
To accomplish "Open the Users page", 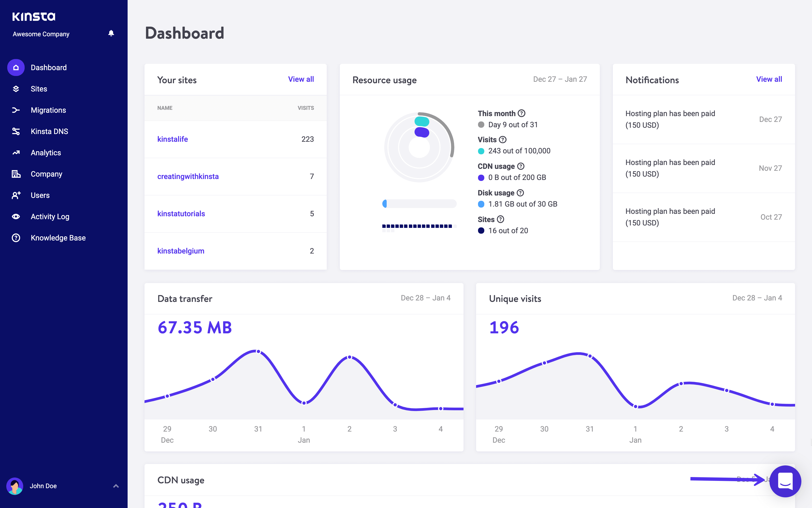I will click(x=40, y=195).
